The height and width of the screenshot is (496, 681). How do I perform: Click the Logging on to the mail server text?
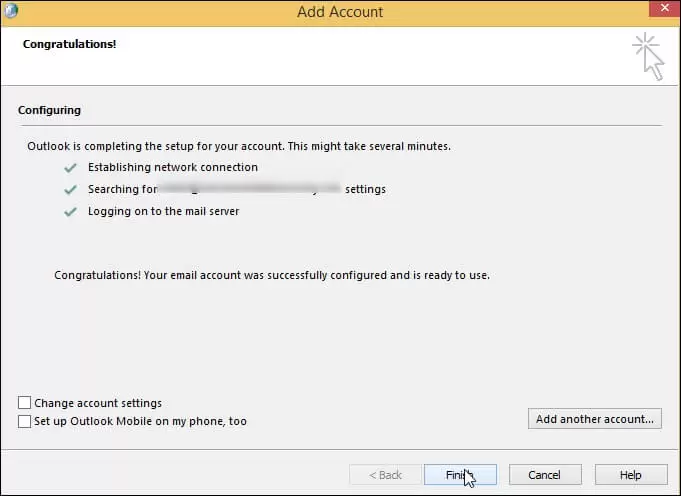pyautogui.click(x=164, y=212)
